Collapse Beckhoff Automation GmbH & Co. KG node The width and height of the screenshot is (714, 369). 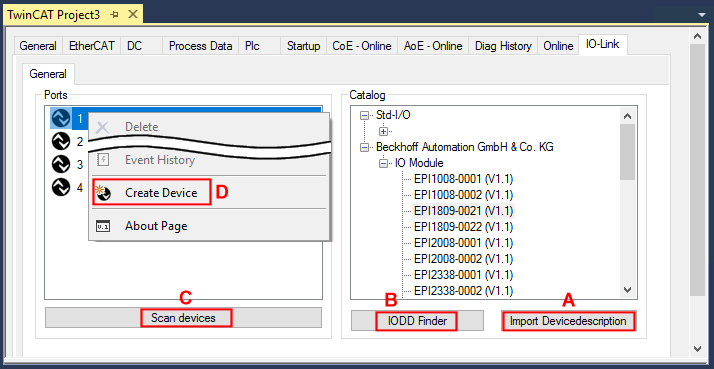pos(364,148)
